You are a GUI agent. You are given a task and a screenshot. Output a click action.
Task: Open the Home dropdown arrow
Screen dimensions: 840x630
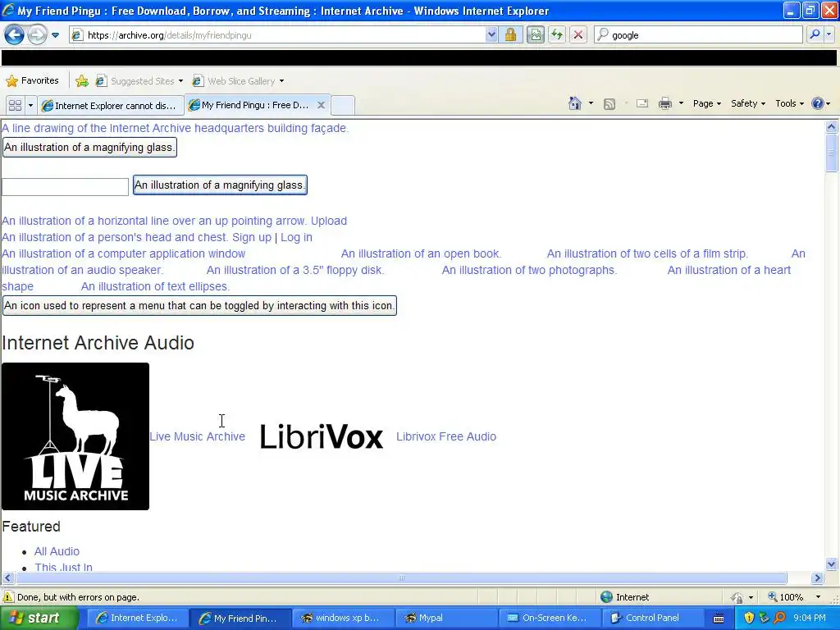click(591, 103)
